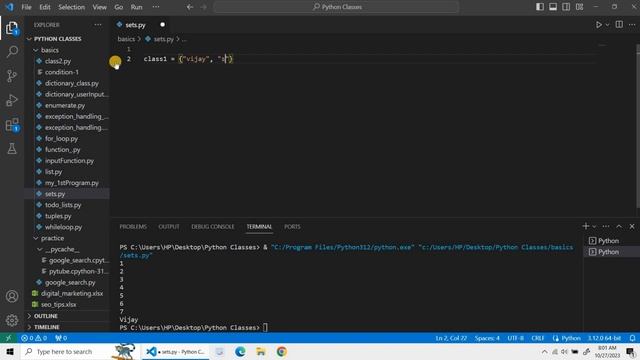Open the File menu
The width and height of the screenshot is (640, 360).
pyautogui.click(x=27, y=7)
